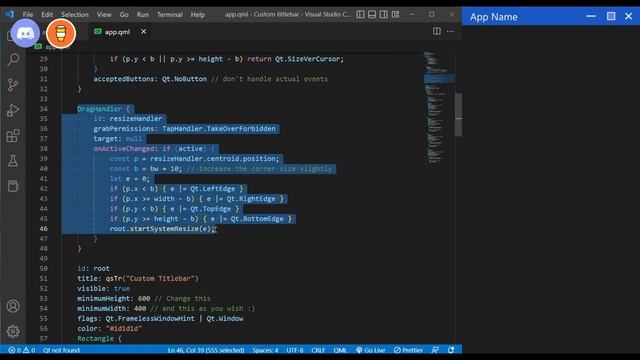The image size is (640, 360).
Task: Open the File menu
Action: (x=28, y=14)
